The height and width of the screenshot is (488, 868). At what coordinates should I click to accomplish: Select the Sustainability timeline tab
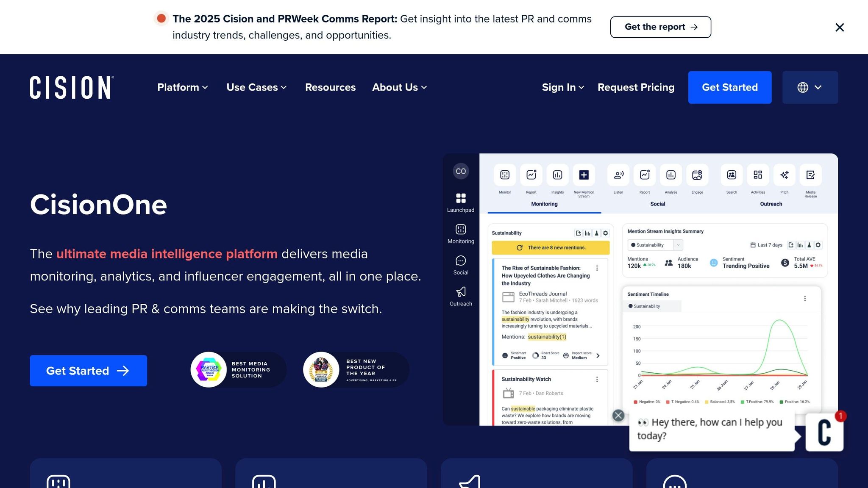(x=652, y=306)
